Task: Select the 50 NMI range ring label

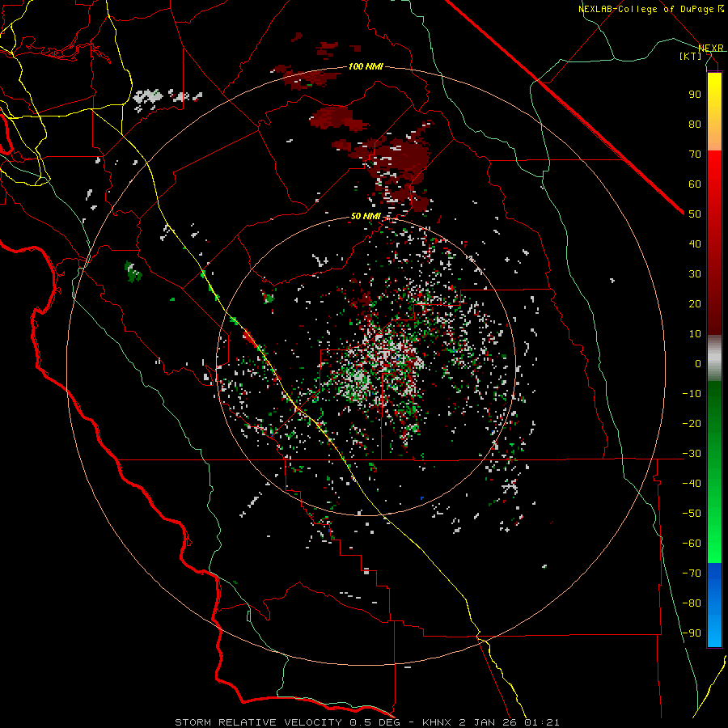Action: 366,216
